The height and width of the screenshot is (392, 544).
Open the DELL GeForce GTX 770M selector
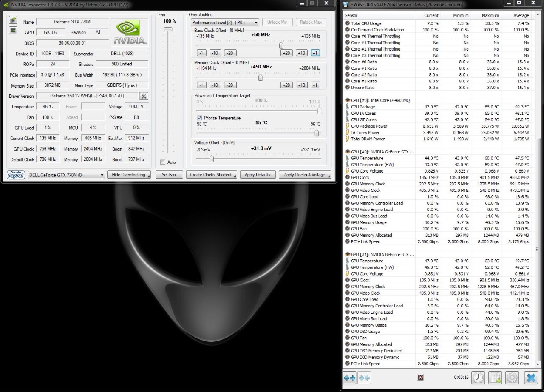click(67, 175)
